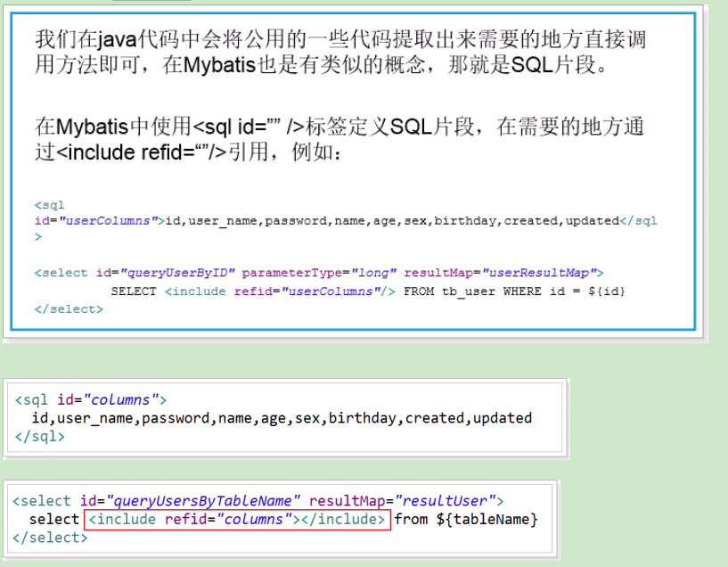728x567 pixels.
Task: Click the id="queryUsersByTableName" text
Action: coord(191,501)
